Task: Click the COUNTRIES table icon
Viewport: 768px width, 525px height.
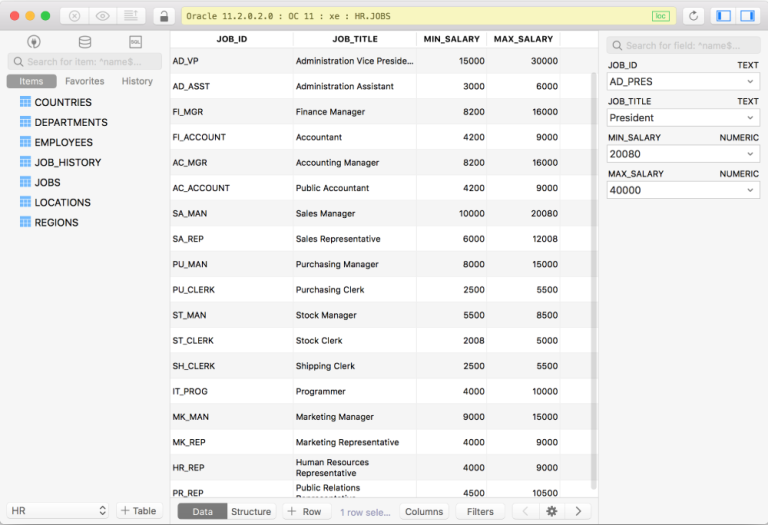Action: pyautogui.click(x=25, y=102)
